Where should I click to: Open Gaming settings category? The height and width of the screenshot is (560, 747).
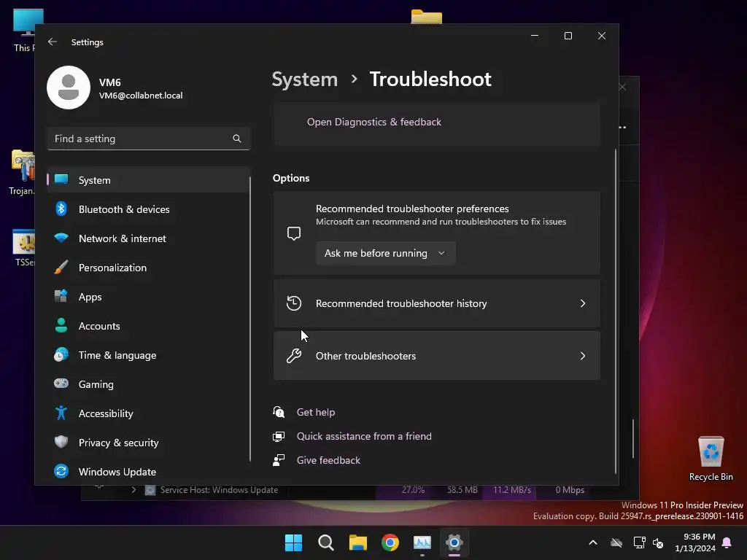click(149, 384)
